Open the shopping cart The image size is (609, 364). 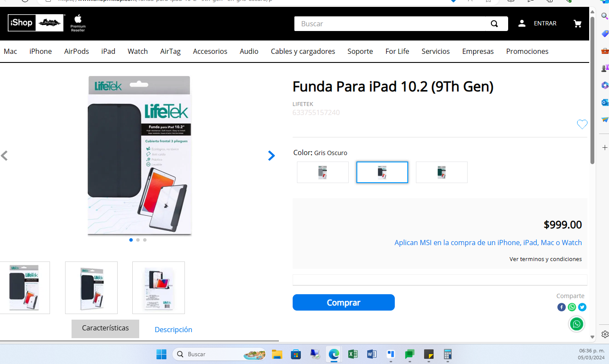[578, 24]
